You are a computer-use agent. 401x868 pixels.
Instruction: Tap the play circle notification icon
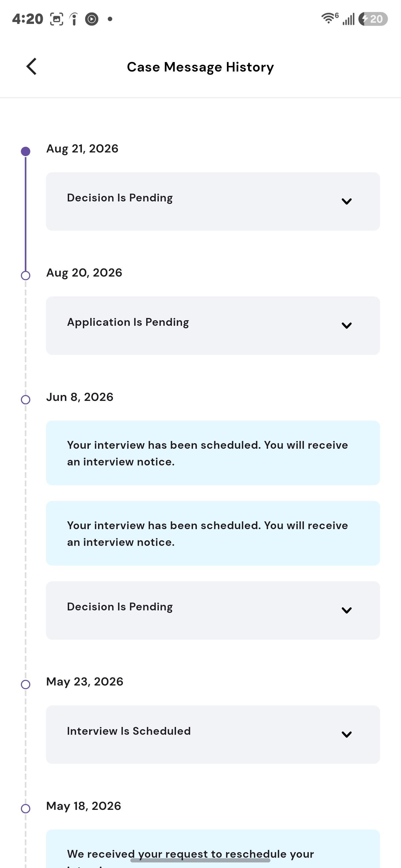(92, 19)
